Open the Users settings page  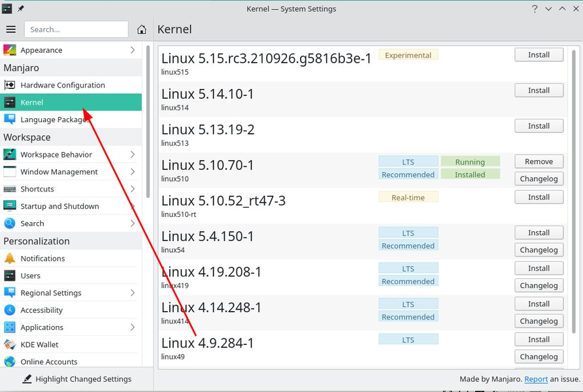point(71,275)
